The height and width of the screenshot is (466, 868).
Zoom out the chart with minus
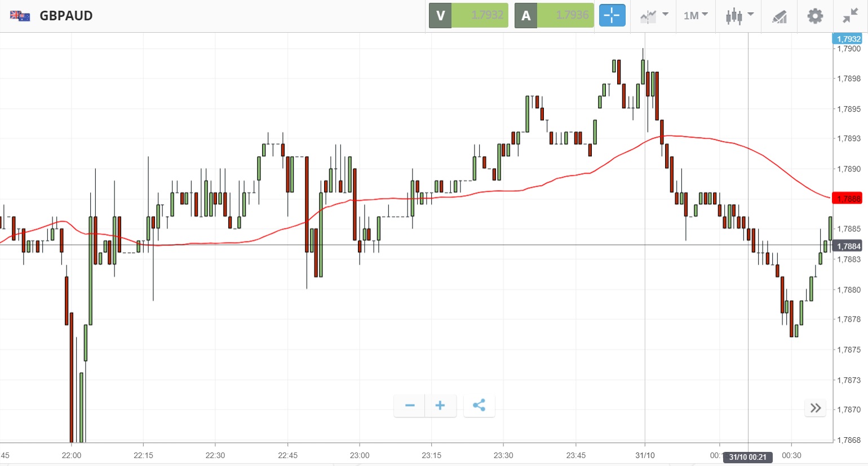coord(410,406)
